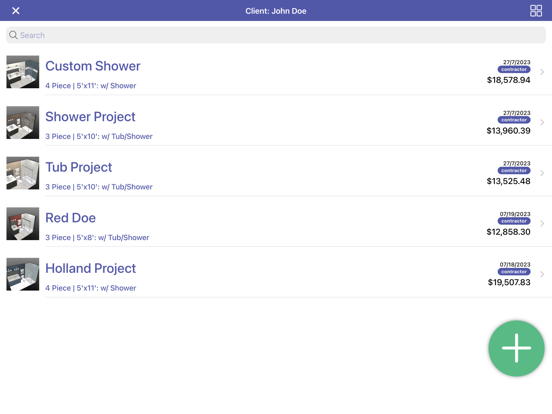The height and width of the screenshot is (414, 552).
Task: Click Holland Project's '4 Piece | 5'x11'' description
Action: point(90,288)
